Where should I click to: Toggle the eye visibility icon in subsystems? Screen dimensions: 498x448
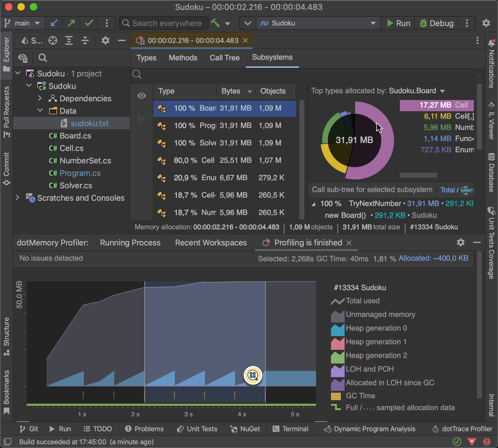[x=142, y=96]
